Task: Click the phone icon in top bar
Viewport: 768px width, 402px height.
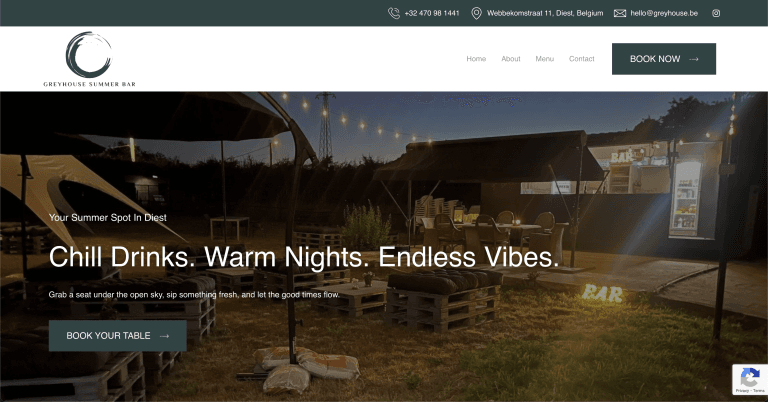Action: pyautogui.click(x=394, y=13)
